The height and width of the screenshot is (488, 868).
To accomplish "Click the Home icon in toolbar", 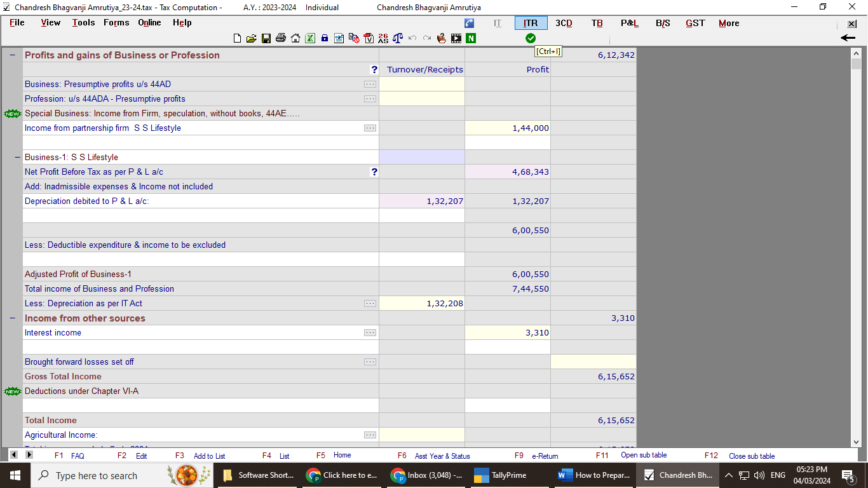I will click(x=295, y=38).
